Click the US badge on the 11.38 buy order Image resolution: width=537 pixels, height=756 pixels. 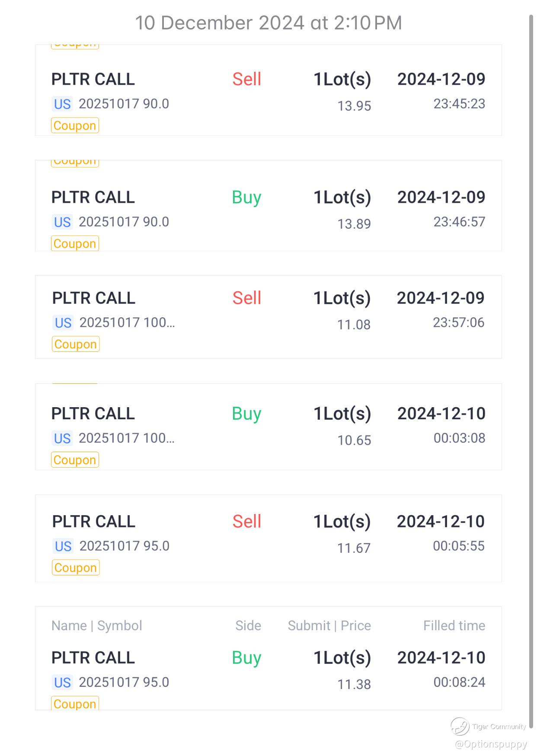(x=62, y=683)
